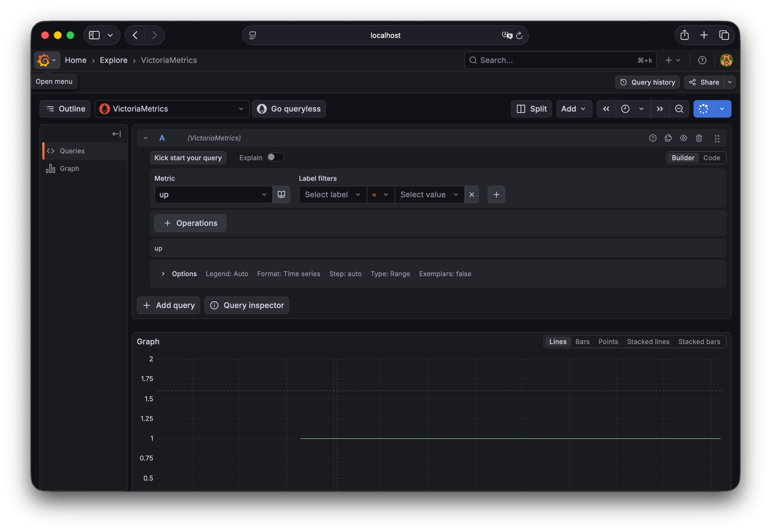Click Kick start your query
Screen dimensions: 771x532
pos(188,158)
